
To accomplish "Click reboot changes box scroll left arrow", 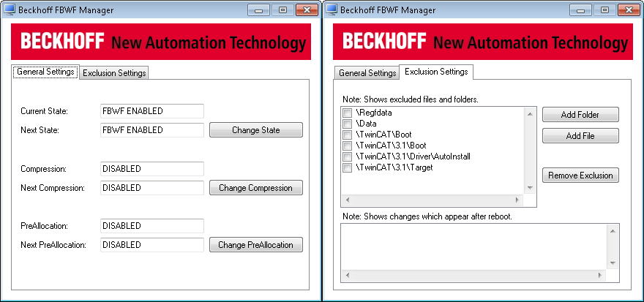I will pos(348,276).
